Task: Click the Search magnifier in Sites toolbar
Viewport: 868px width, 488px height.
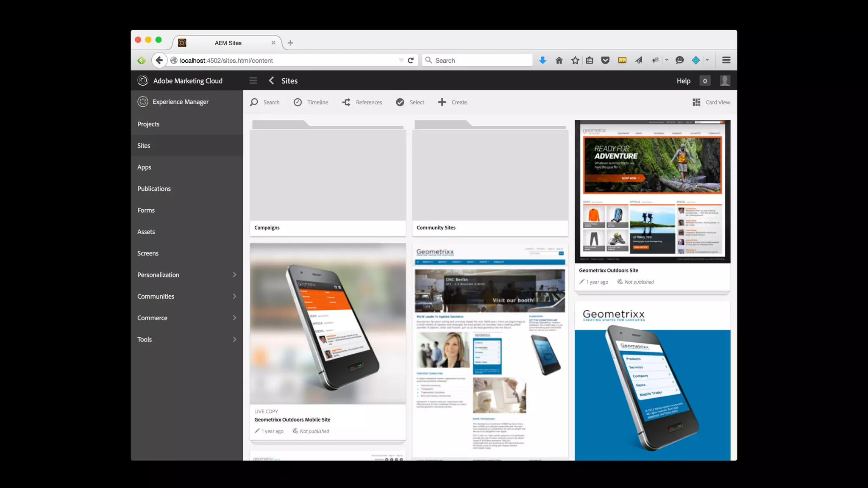Action: (x=254, y=102)
